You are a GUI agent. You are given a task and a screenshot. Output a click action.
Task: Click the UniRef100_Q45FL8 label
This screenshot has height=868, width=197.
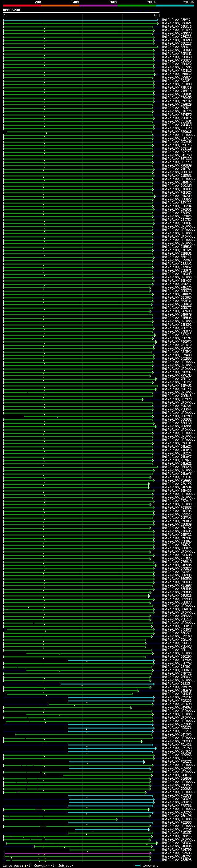[177, 91]
